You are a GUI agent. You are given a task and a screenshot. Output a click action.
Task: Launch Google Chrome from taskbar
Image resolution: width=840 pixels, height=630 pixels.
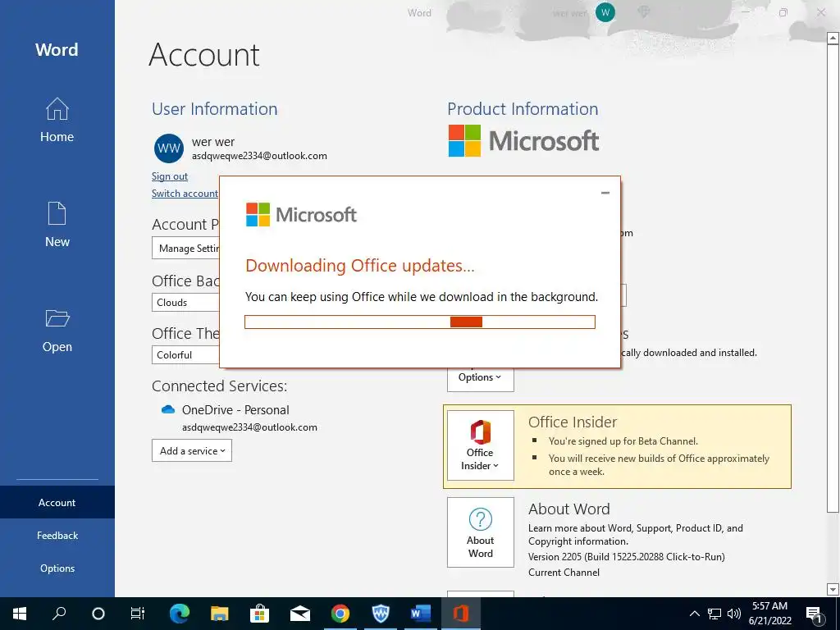(x=340, y=614)
